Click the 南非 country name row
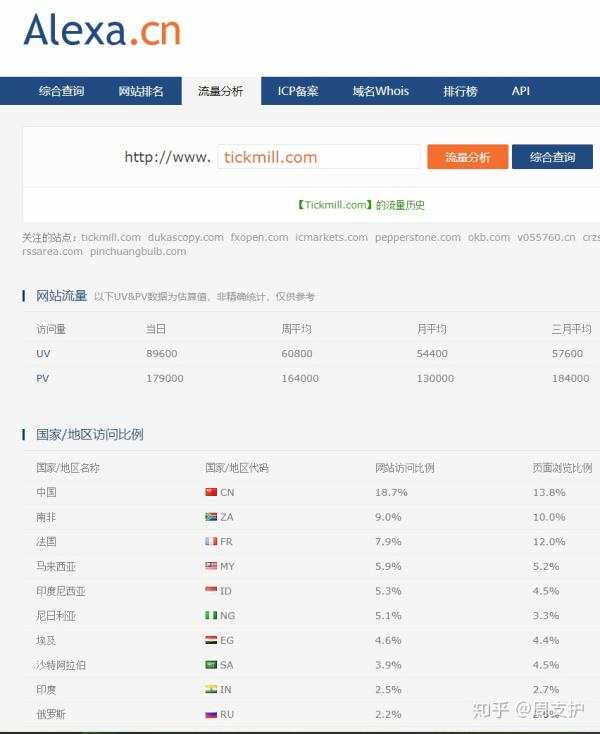 coord(46,517)
